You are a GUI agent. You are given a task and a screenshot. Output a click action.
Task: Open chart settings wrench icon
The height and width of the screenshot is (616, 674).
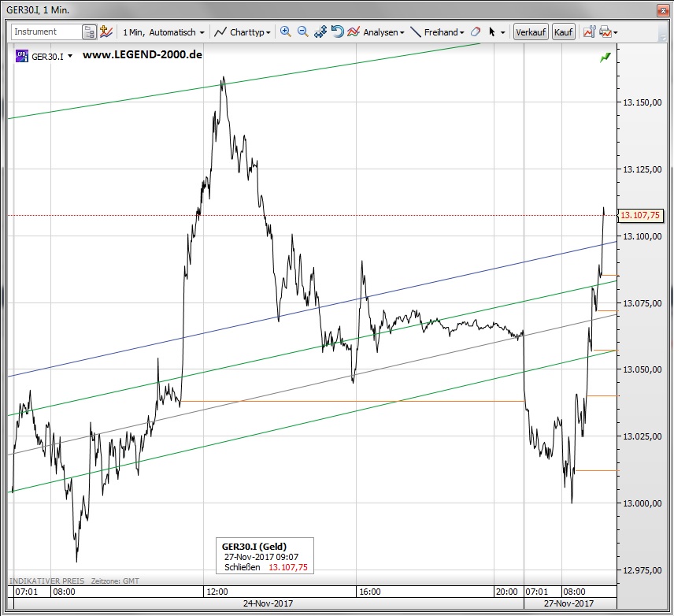click(x=589, y=32)
